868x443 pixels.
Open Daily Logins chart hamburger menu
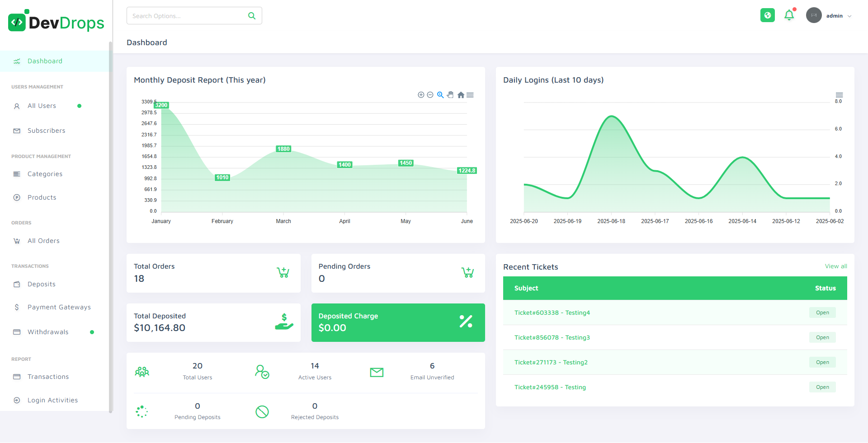coord(839,95)
